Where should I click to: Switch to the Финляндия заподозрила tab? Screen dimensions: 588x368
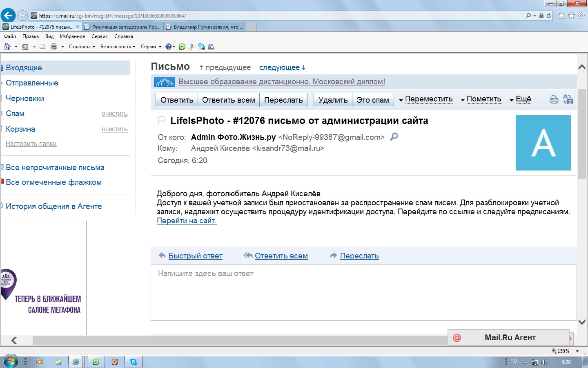click(122, 27)
